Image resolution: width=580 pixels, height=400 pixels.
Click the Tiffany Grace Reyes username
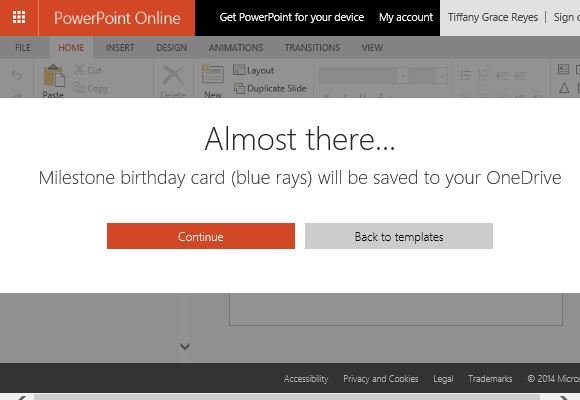(493, 17)
